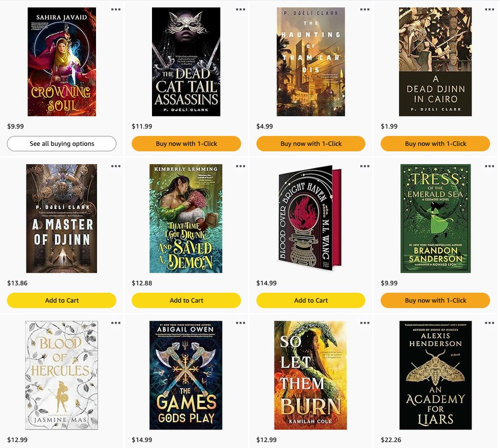Open options menu for The Dead Cat Tail Assassins

point(240,9)
